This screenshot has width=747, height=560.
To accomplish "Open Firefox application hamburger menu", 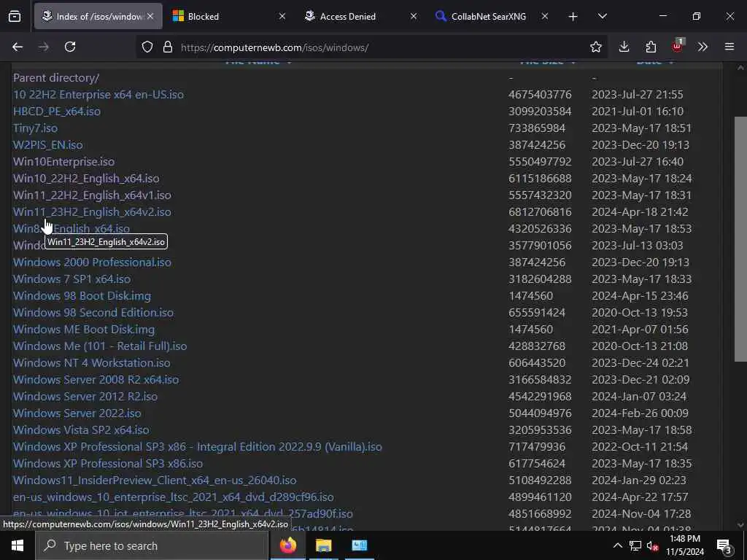I will coord(729,47).
